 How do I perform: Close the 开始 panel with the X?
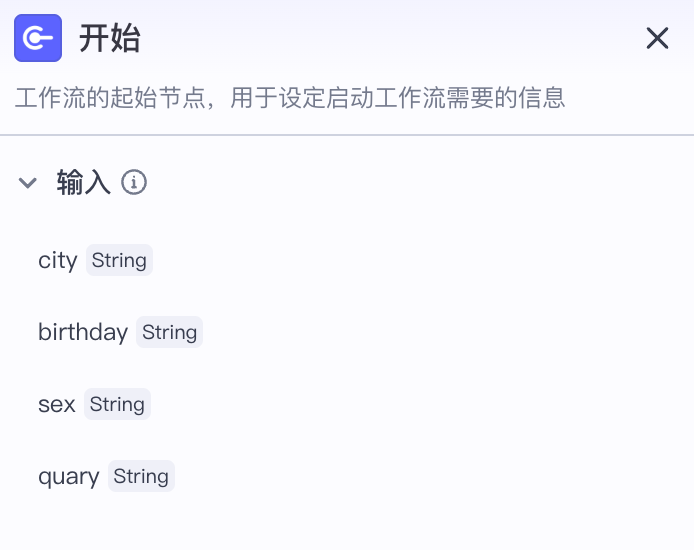(657, 39)
